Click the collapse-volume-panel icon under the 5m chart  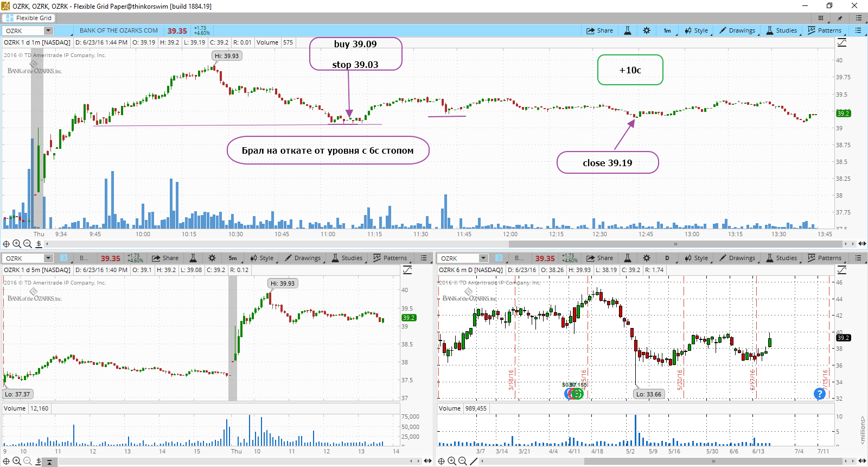(49, 462)
